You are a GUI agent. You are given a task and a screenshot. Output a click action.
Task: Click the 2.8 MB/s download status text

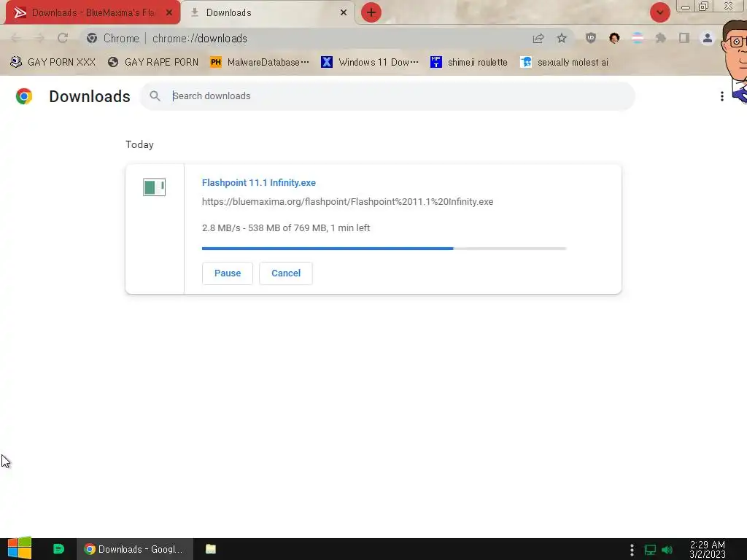coord(286,228)
